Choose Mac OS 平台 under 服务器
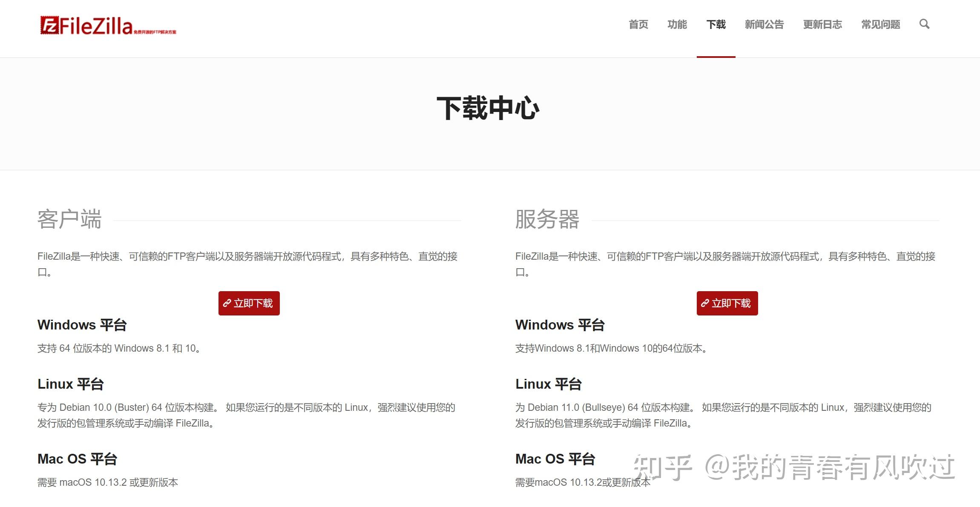This screenshot has height=507, width=980. pyautogui.click(x=555, y=459)
